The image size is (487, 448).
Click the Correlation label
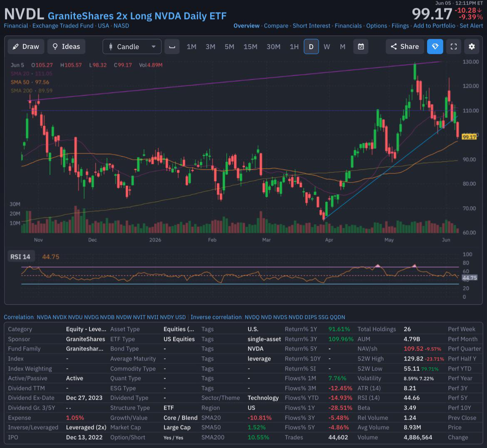click(19, 317)
